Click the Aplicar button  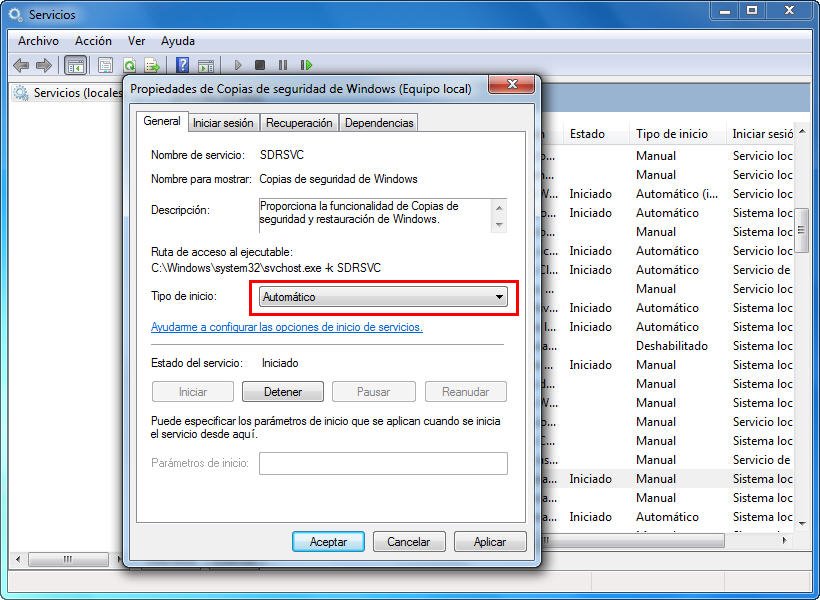[x=490, y=542]
